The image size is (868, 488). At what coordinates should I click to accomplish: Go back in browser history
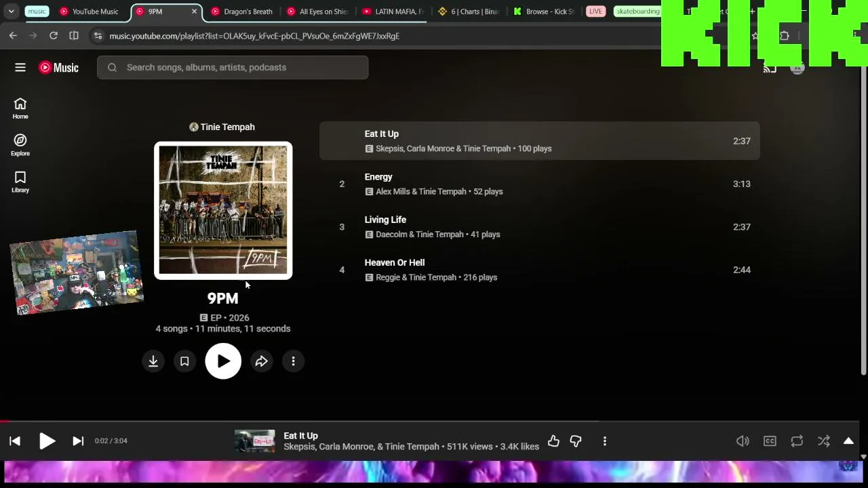click(x=13, y=35)
